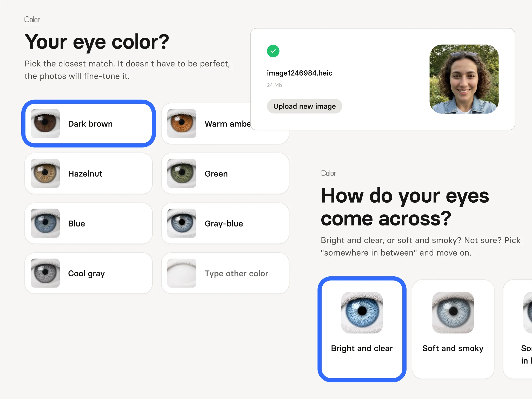Image resolution: width=532 pixels, height=399 pixels.
Task: Choose the Soft and smoky eye card
Action: coord(453,329)
